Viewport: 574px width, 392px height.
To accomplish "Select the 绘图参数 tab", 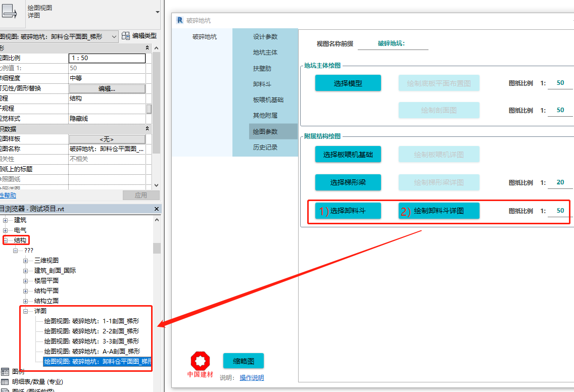I will pyautogui.click(x=273, y=131).
